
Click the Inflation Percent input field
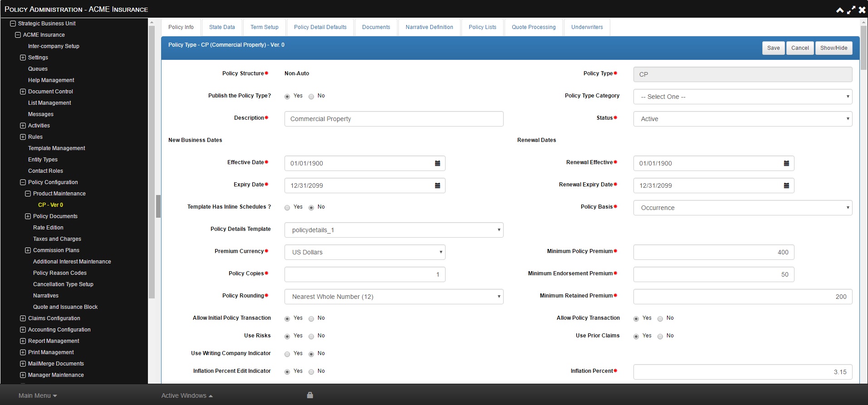(x=743, y=372)
